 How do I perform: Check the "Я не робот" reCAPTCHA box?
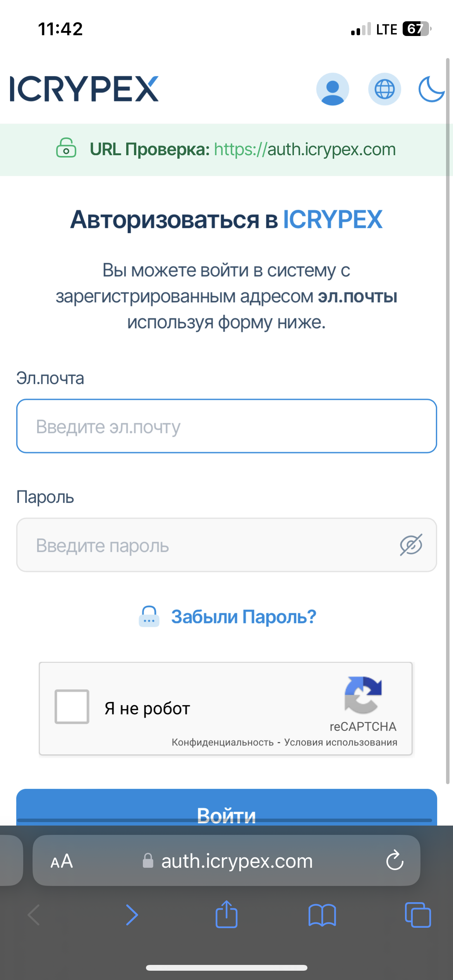coord(72,706)
